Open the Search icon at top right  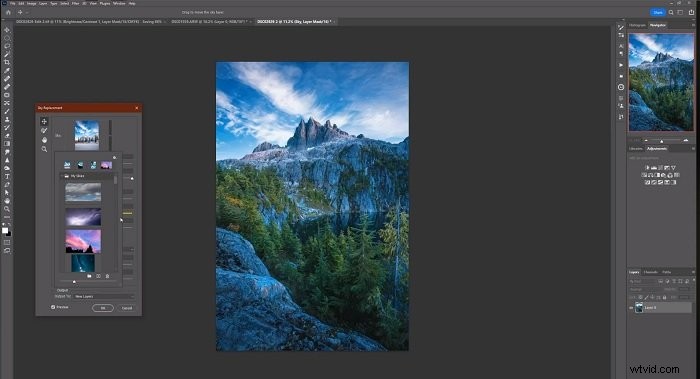[x=671, y=12]
